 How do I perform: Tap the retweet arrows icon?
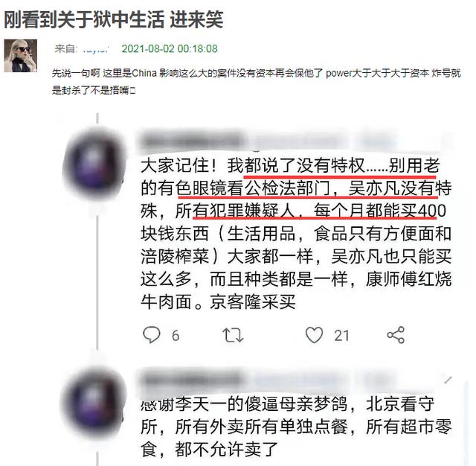click(x=233, y=335)
